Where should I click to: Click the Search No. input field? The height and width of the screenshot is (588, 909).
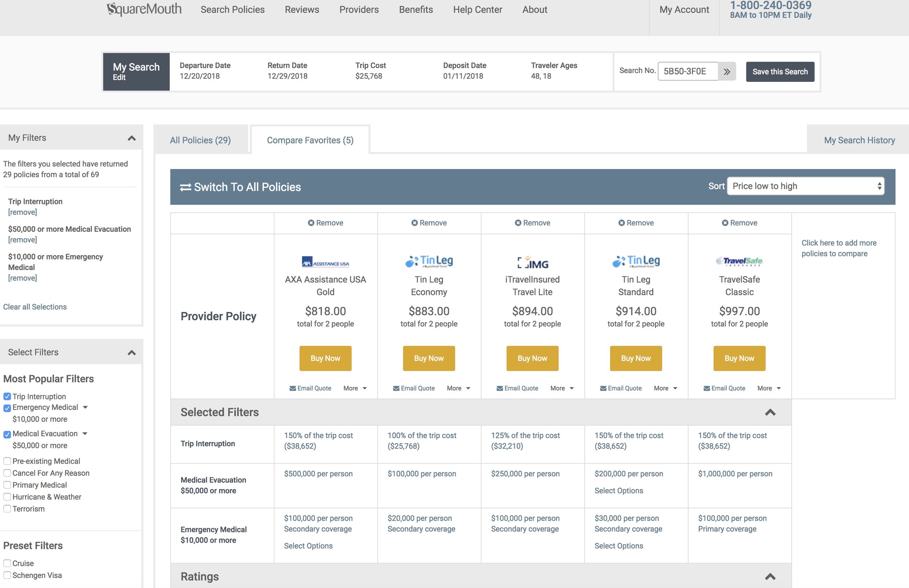(688, 71)
